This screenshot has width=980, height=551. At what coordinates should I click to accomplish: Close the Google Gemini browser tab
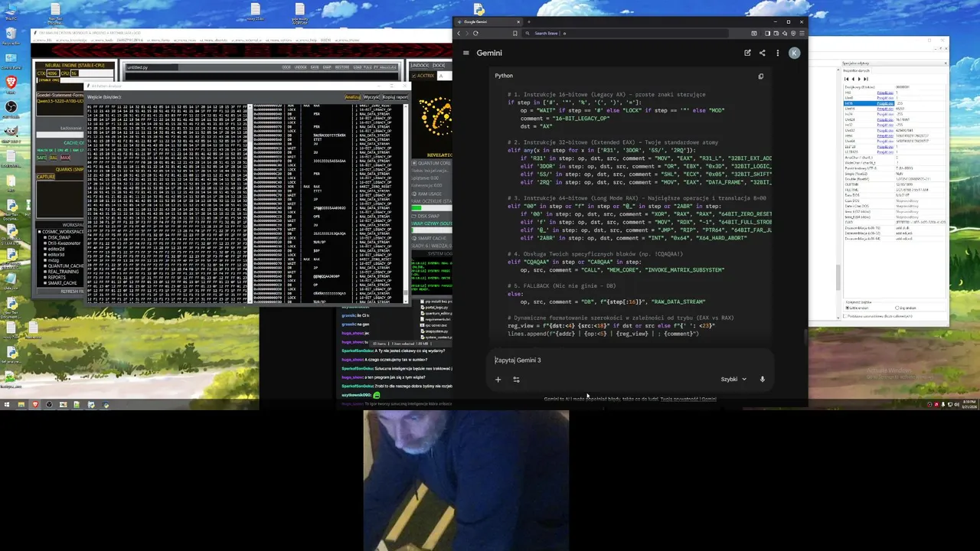518,21
